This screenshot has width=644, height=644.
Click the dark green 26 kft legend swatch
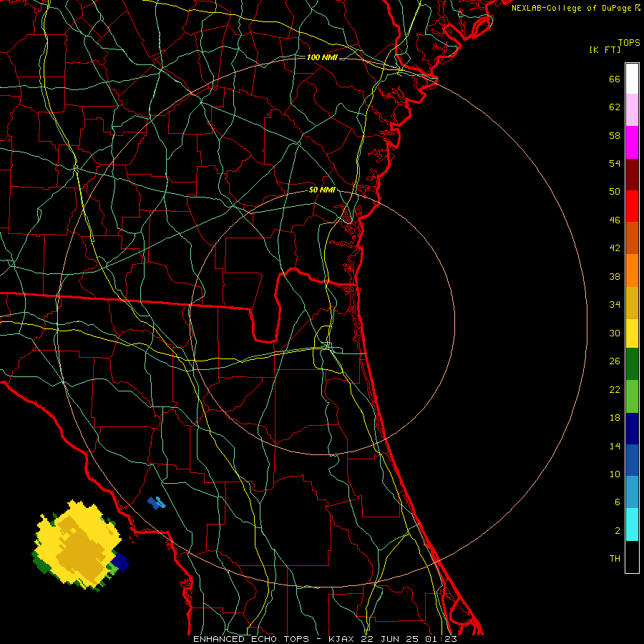pos(632,364)
